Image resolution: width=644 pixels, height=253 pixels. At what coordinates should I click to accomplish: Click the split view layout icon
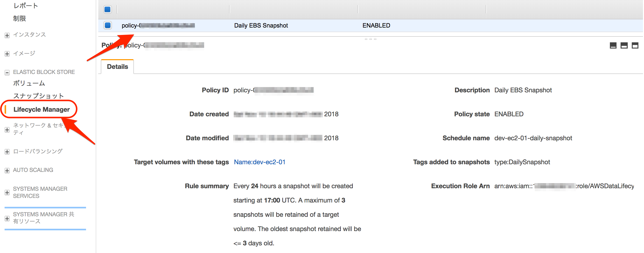(624, 45)
